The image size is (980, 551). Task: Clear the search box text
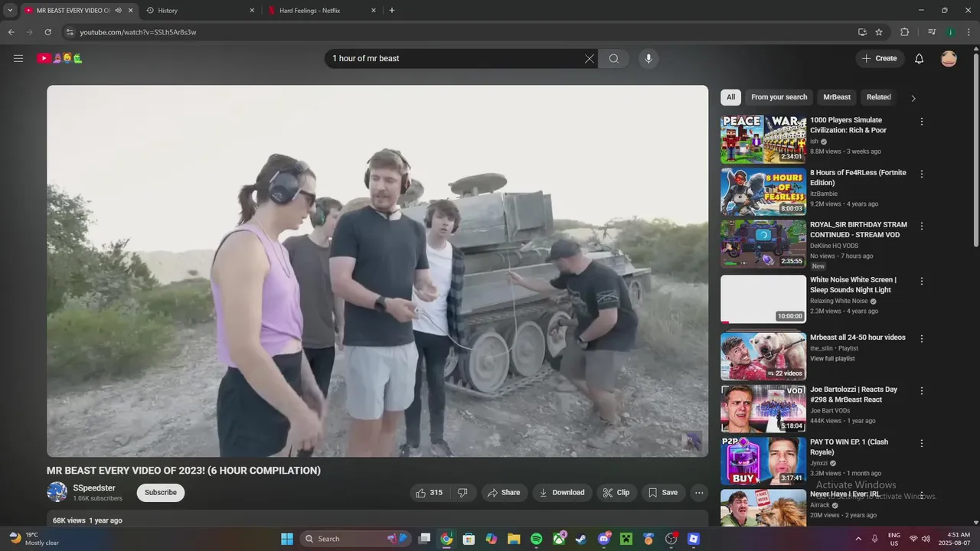(x=590, y=59)
